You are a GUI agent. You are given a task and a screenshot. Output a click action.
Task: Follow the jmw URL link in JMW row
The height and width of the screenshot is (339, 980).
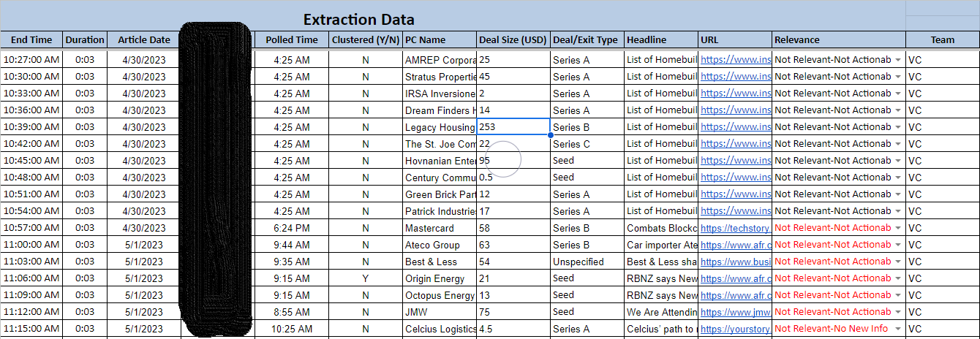point(736,312)
